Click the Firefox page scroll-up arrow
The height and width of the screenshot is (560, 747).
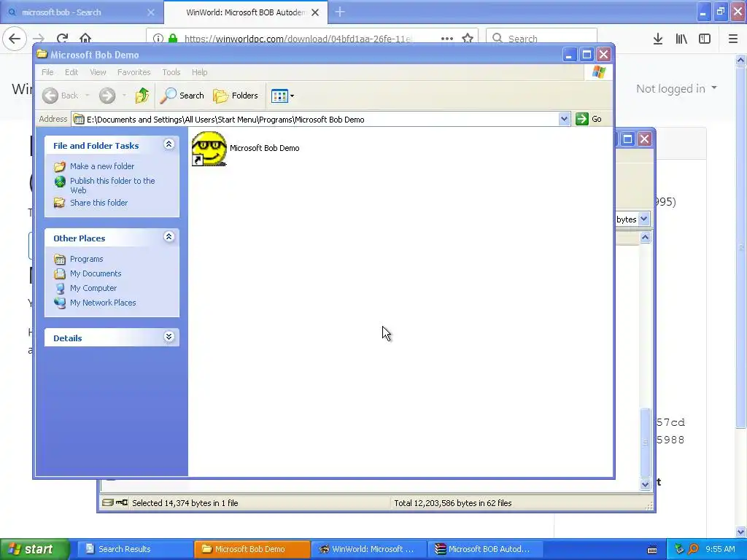click(740, 60)
